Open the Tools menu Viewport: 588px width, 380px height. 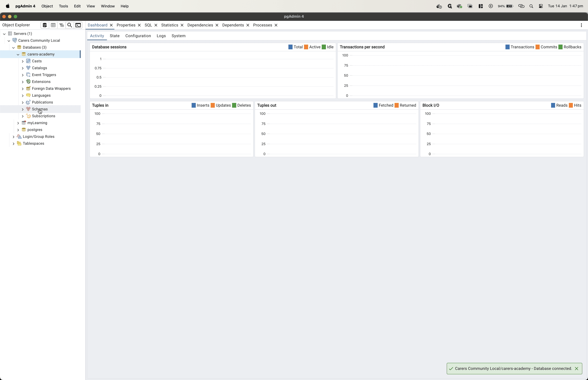click(x=63, y=6)
